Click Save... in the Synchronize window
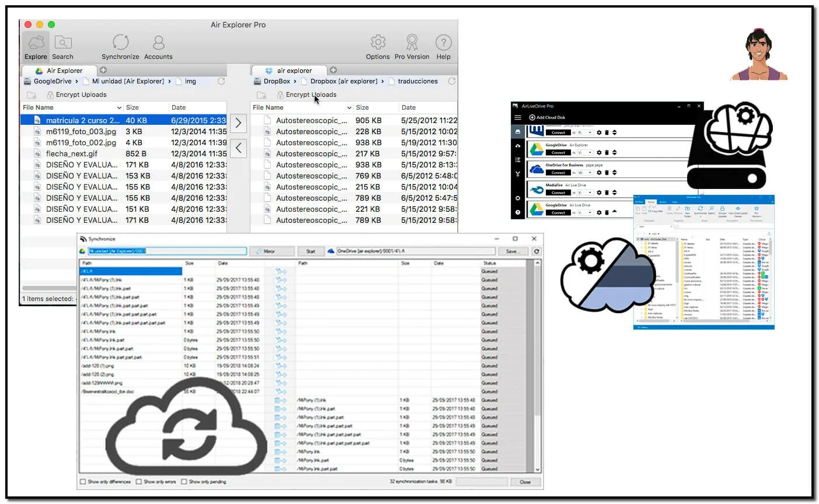819x504 pixels. point(512,251)
